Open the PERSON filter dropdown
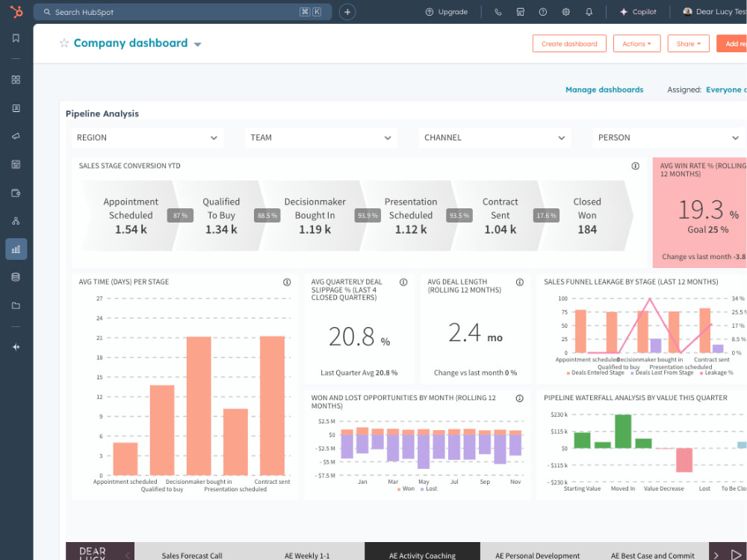 click(669, 137)
